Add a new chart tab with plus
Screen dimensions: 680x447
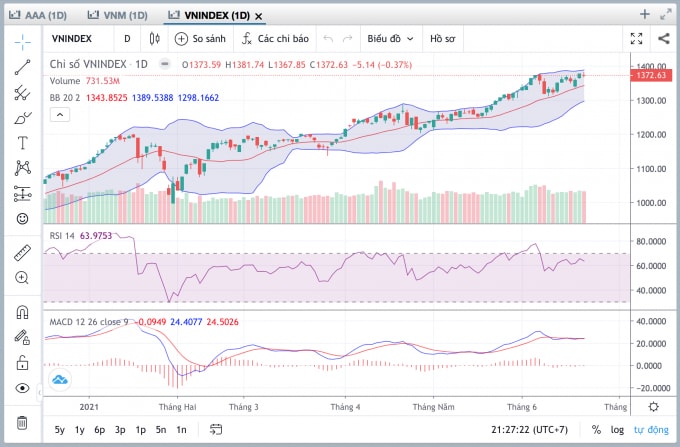[645, 15]
